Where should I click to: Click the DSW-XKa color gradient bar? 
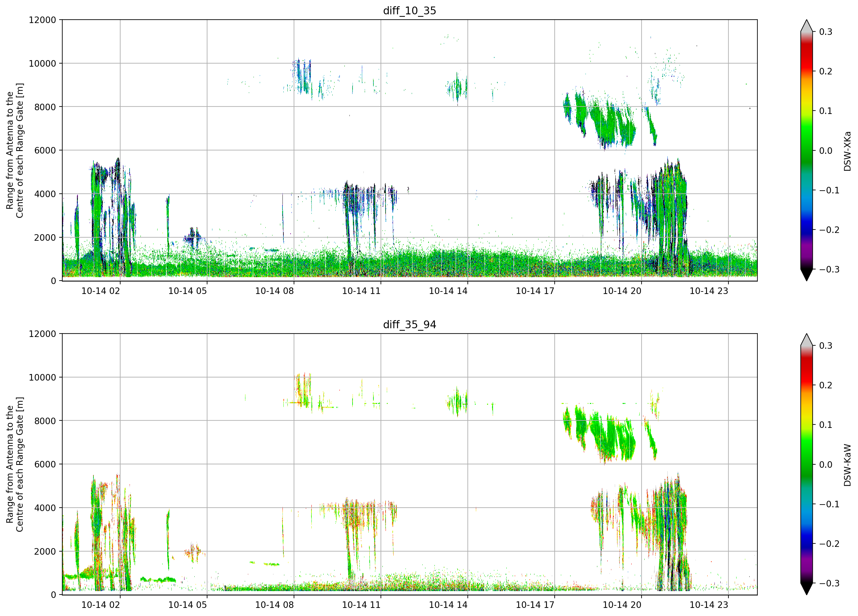pyautogui.click(x=807, y=151)
